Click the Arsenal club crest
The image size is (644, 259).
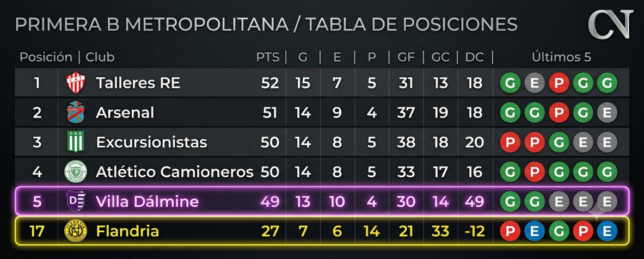(x=75, y=113)
